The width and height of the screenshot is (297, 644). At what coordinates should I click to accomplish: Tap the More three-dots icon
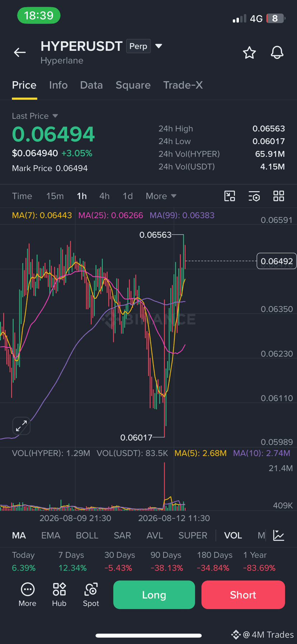tap(28, 595)
